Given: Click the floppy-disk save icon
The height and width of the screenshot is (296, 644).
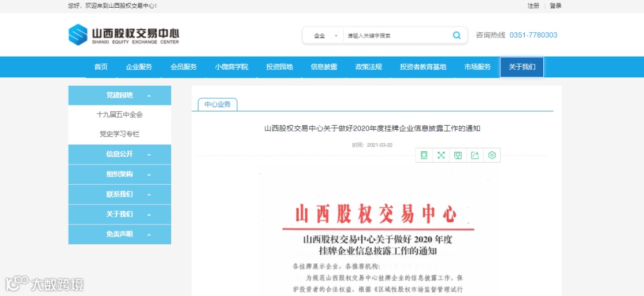Looking at the screenshot, I should tap(458, 155).
